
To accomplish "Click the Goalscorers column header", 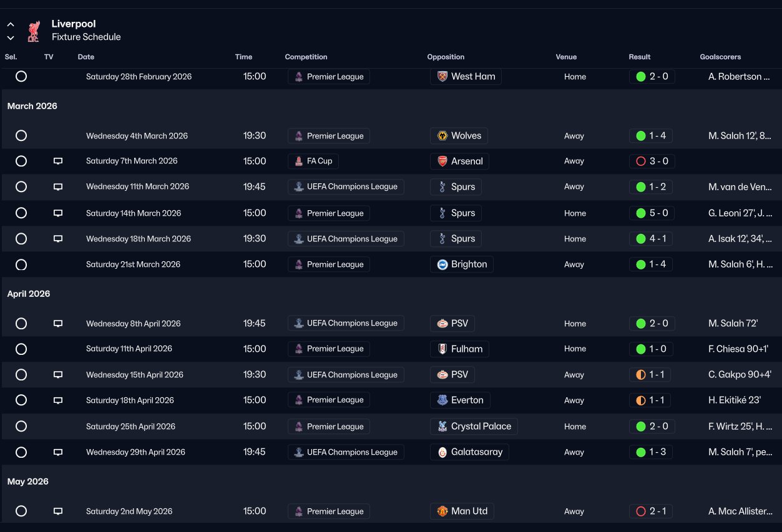I will pyautogui.click(x=720, y=57).
